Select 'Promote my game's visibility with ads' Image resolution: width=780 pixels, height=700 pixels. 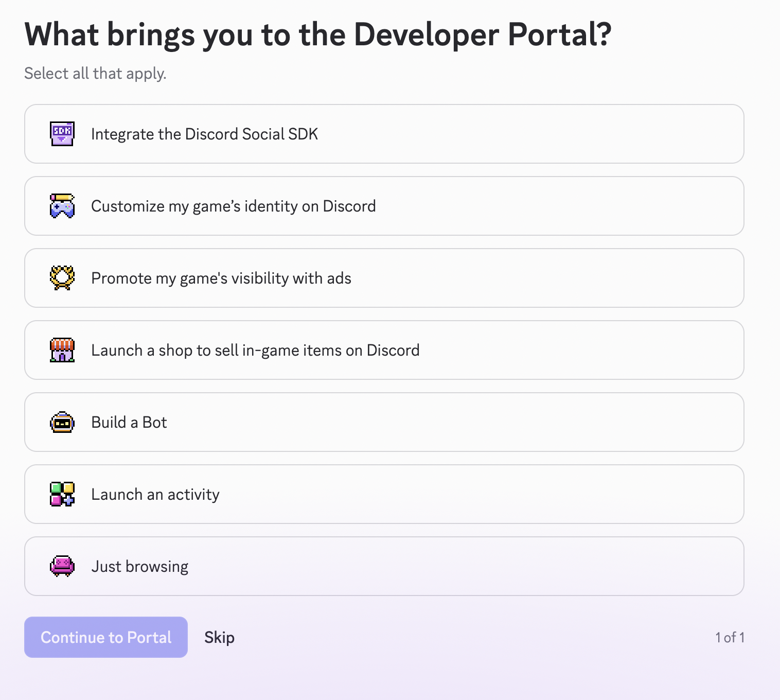pos(384,278)
